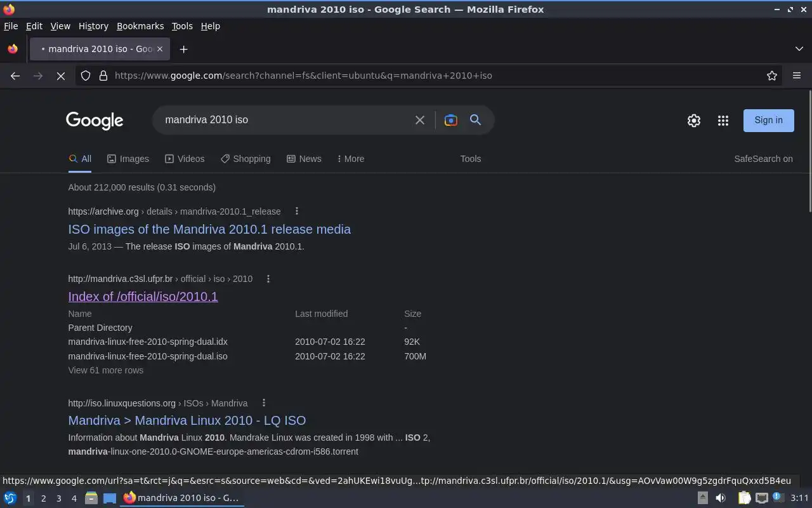
Task: Open the file manager taskbar icon
Action: pos(91,498)
